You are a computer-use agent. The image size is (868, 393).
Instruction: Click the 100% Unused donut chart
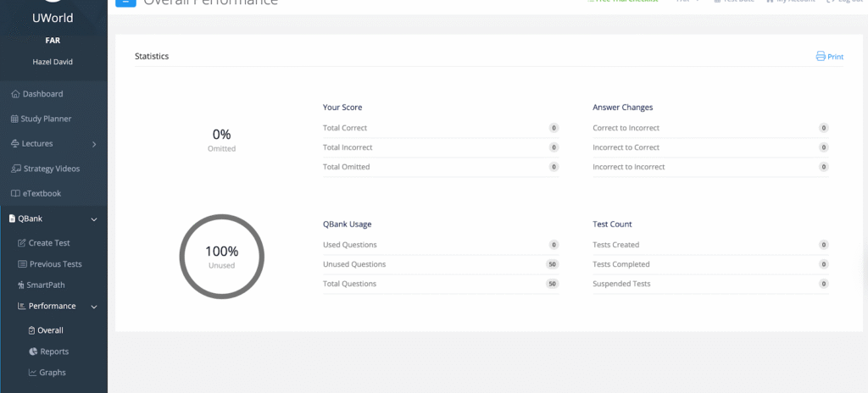coord(221,257)
